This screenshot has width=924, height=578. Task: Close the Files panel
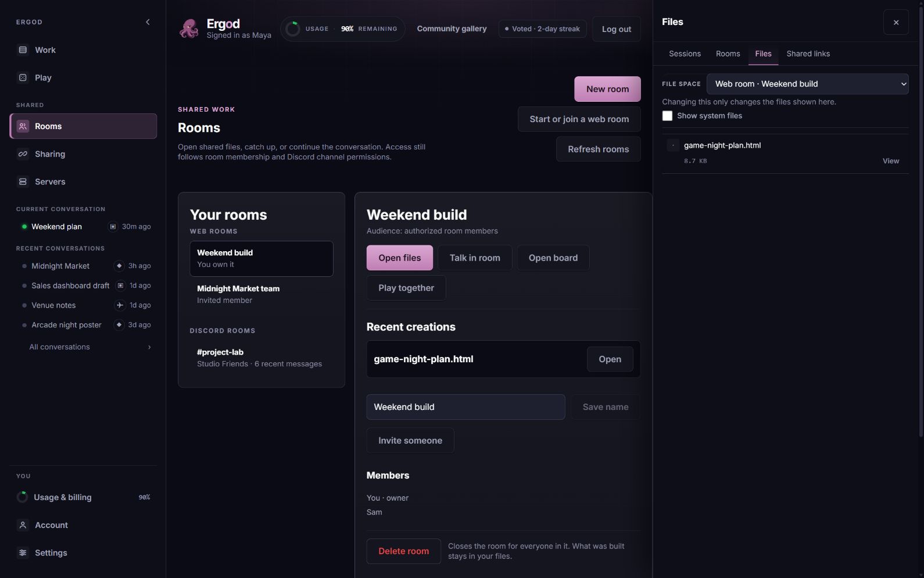point(896,22)
